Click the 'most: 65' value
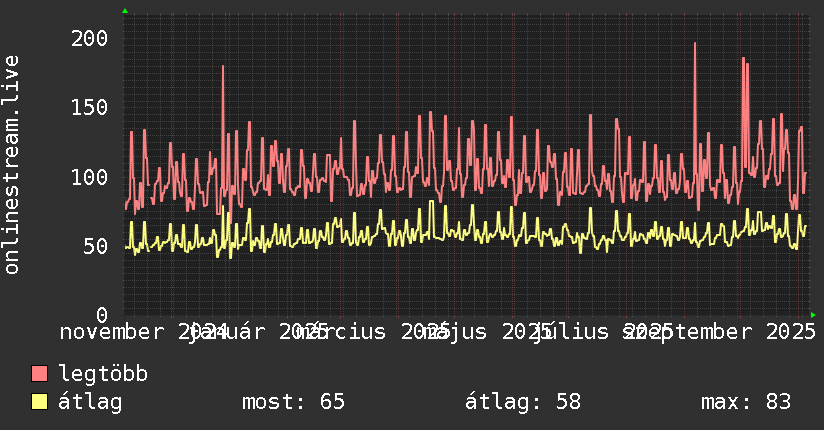824x430 pixels. (x=293, y=402)
